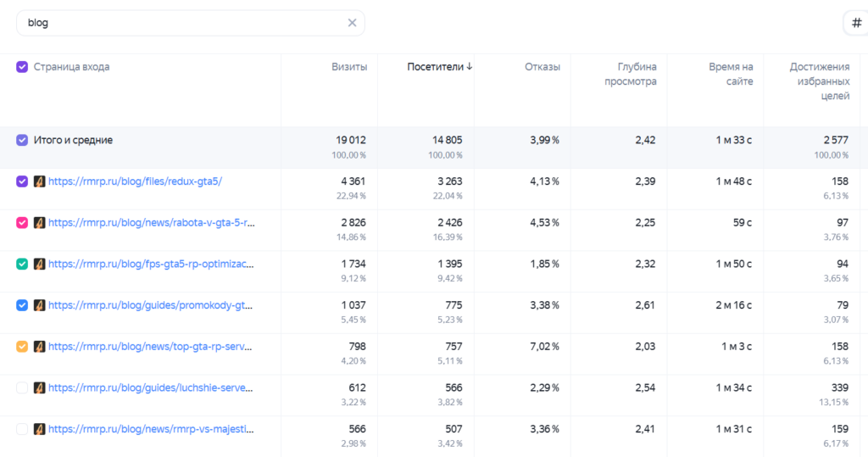
Task: Open the redux-gta5 blog link
Action: [x=135, y=181]
